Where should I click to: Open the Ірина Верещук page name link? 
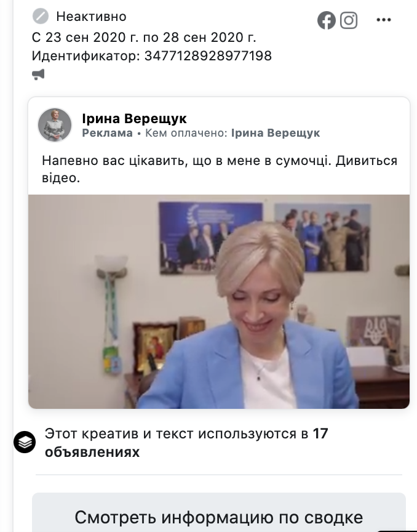pyautogui.click(x=134, y=118)
